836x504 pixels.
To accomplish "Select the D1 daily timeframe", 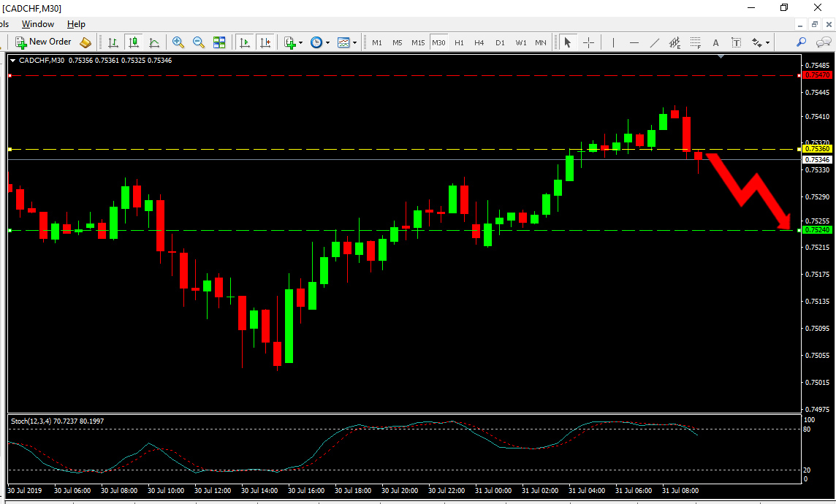I will (x=500, y=42).
